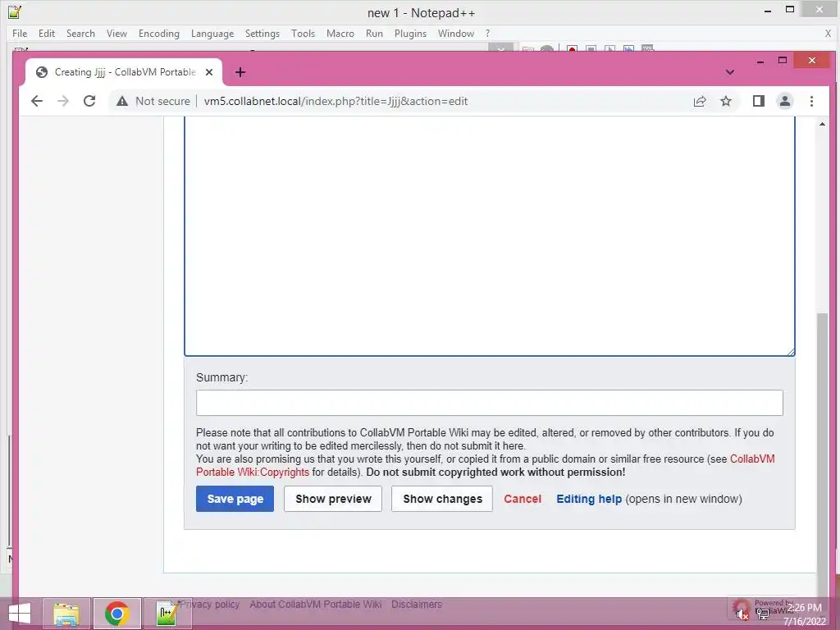840x630 pixels.
Task: Click inside the wiki edit text area
Action: (x=489, y=235)
